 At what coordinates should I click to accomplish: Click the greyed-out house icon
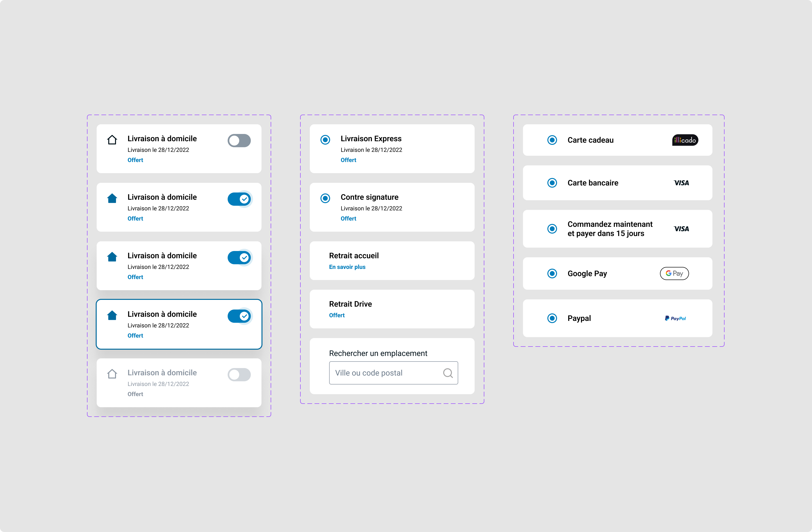click(x=112, y=374)
